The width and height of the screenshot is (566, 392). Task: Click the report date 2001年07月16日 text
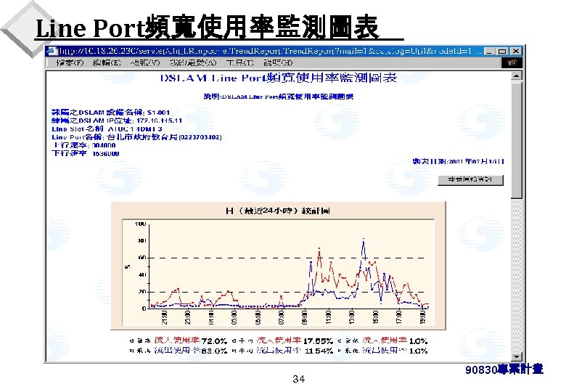point(459,161)
